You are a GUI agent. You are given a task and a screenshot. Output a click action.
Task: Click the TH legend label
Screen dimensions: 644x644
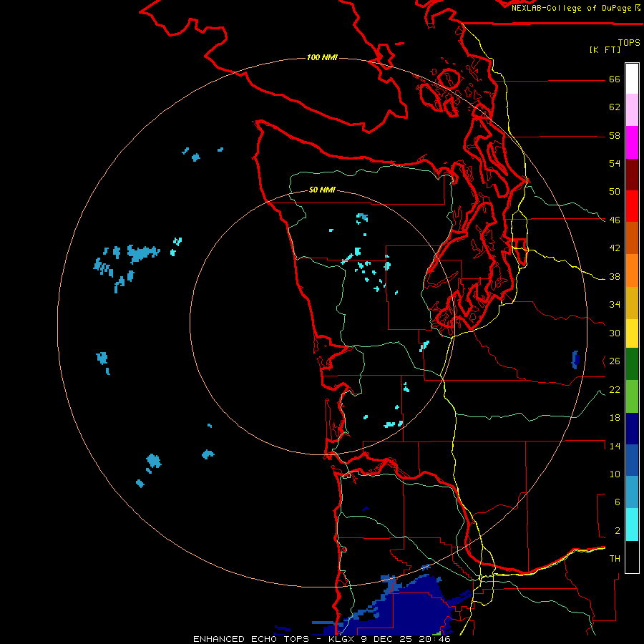[x=615, y=559]
